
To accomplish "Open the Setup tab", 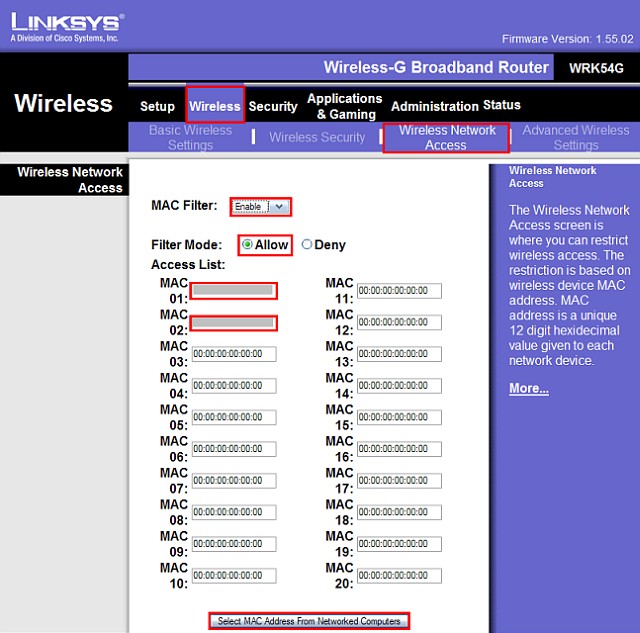I will click(x=157, y=106).
